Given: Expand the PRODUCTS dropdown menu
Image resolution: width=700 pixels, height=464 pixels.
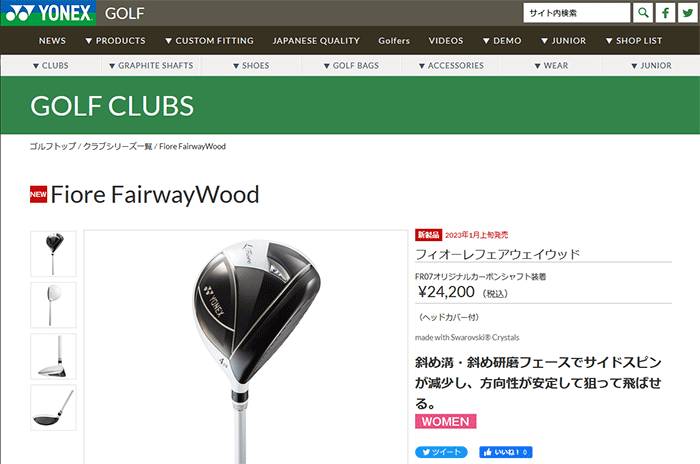Looking at the screenshot, I should (115, 41).
